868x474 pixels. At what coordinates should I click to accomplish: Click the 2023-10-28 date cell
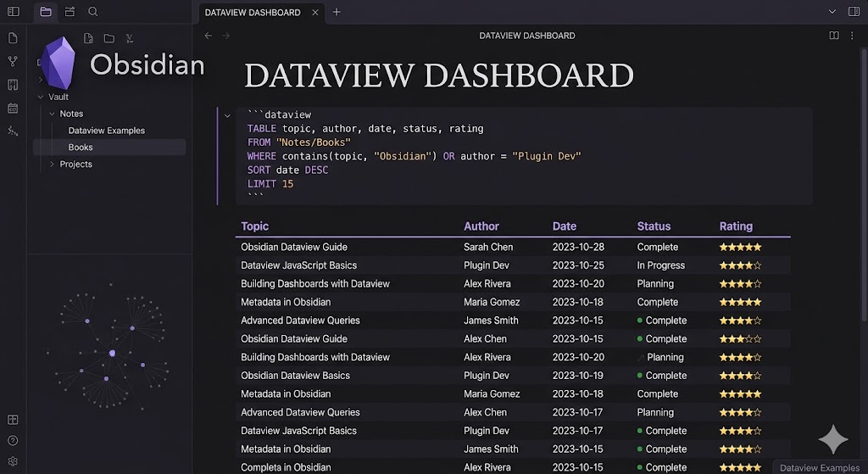tap(578, 247)
